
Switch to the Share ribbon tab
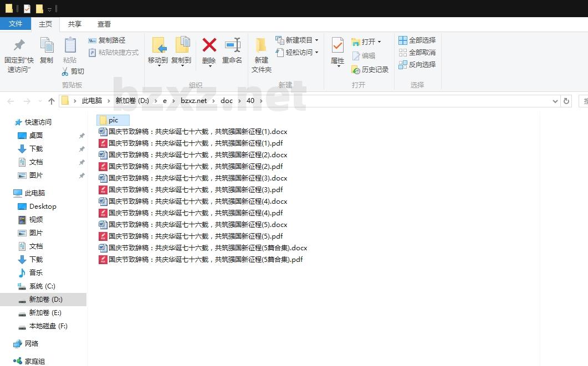pos(74,24)
